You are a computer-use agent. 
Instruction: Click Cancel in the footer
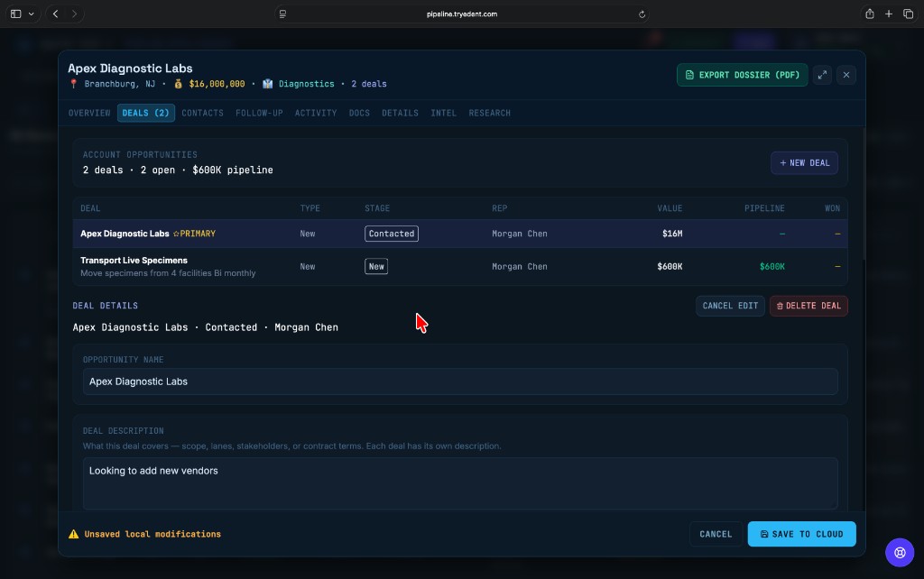[x=716, y=534]
